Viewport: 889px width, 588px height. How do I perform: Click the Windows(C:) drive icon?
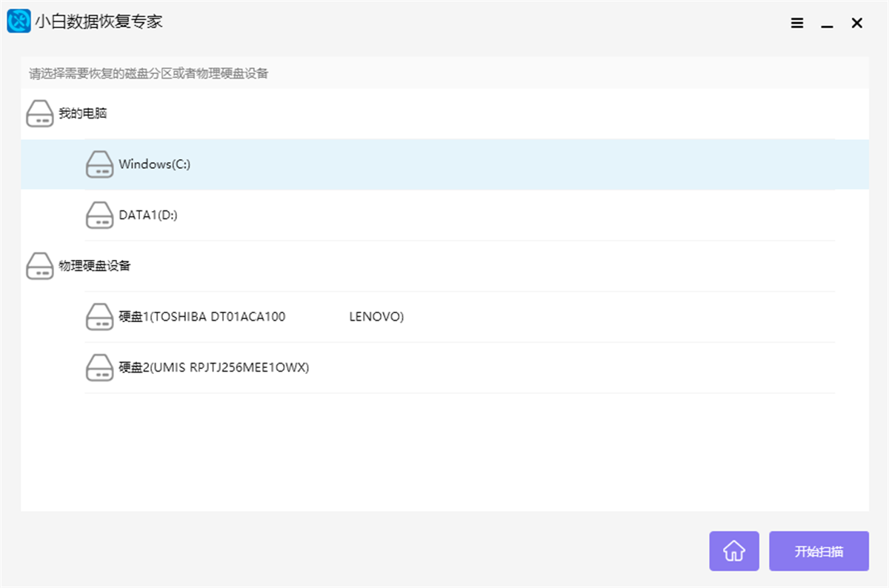[x=99, y=164]
